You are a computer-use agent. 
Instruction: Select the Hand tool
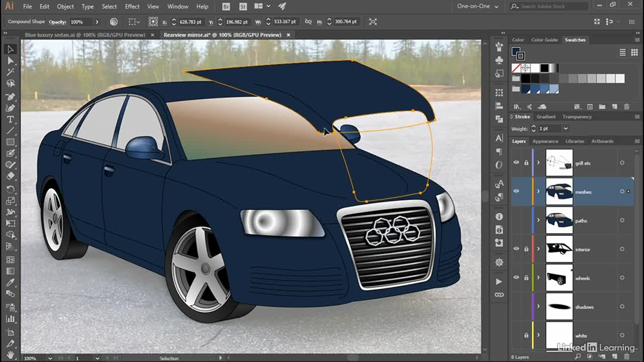coord(10,355)
